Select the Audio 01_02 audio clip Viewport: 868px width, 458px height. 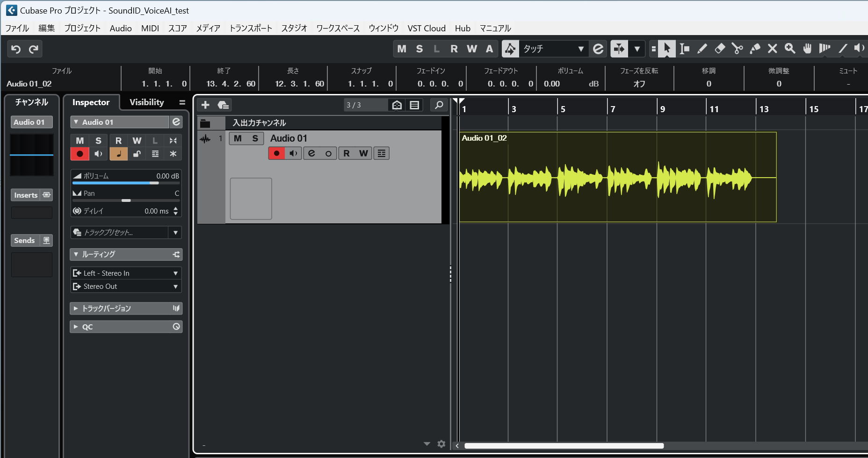[x=618, y=177]
